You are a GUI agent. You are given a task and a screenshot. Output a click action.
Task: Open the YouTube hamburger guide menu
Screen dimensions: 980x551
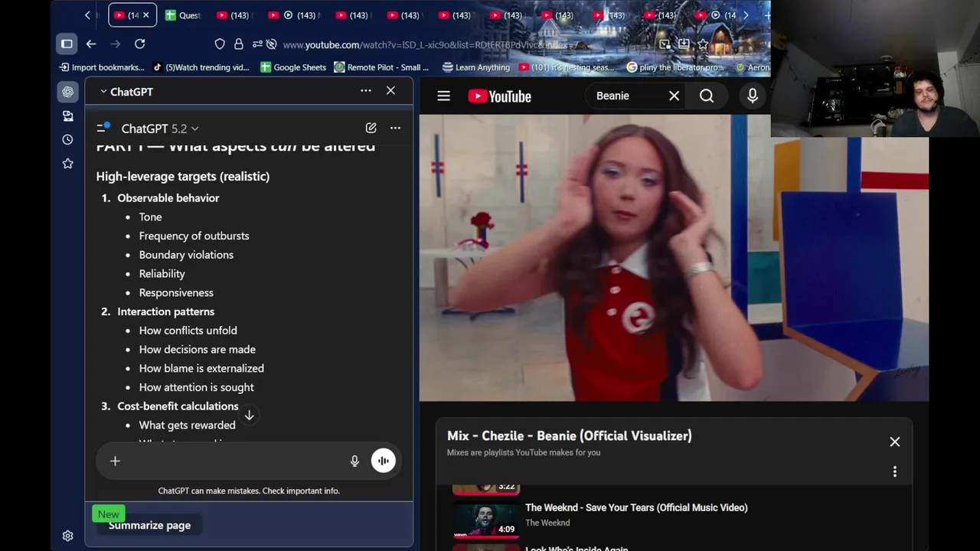point(443,96)
